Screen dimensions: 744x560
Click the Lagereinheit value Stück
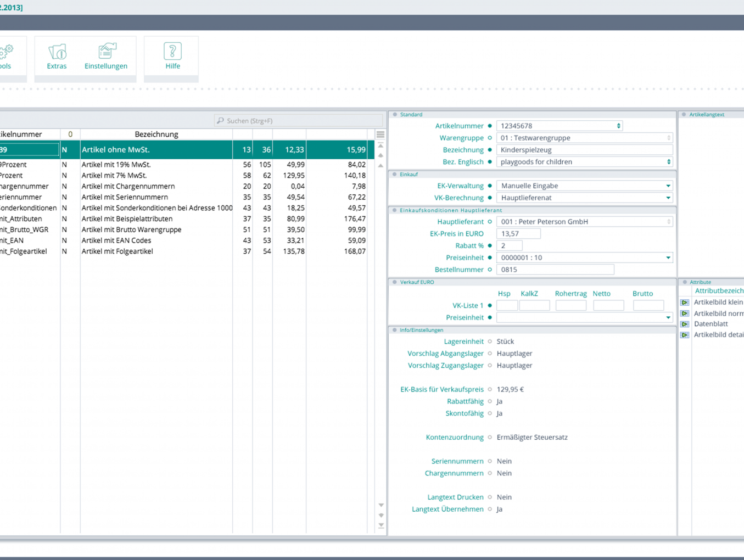505,341
